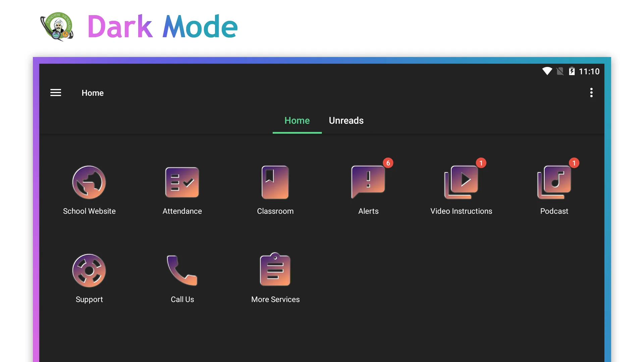Open the School Website section
The image size is (644, 362).
pyautogui.click(x=89, y=182)
